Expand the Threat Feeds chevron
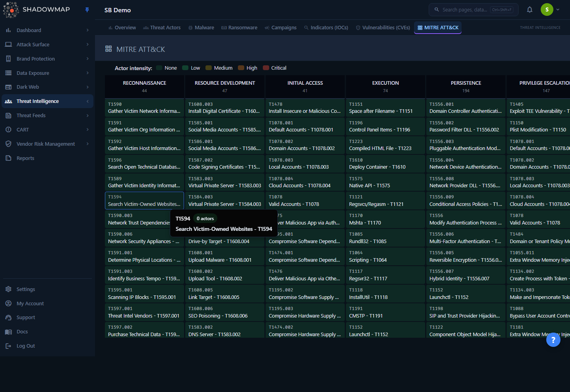570x392 pixels. 87,116
